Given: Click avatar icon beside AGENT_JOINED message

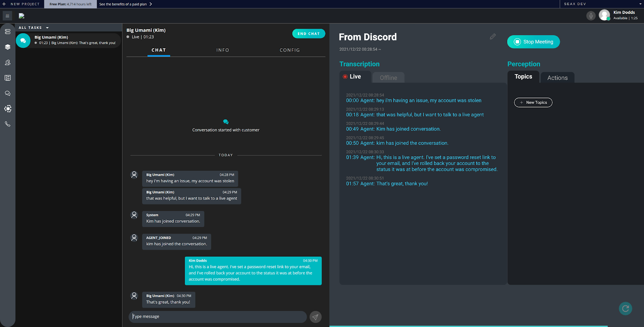Looking at the screenshot, I should click(134, 238).
